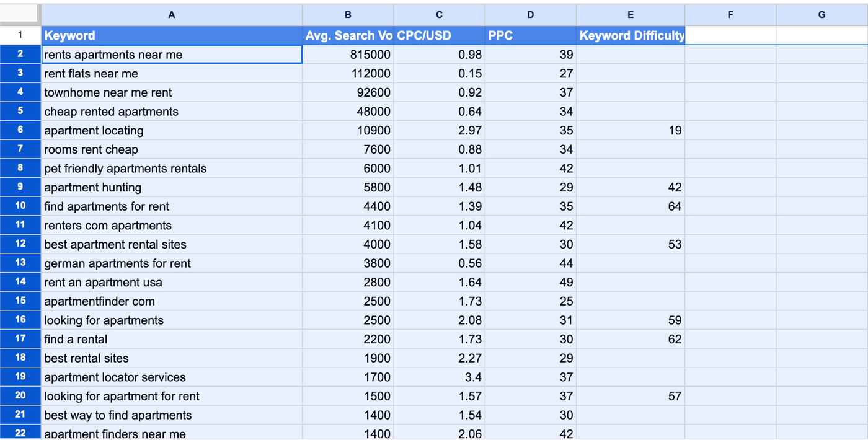Select the column A header

point(171,14)
